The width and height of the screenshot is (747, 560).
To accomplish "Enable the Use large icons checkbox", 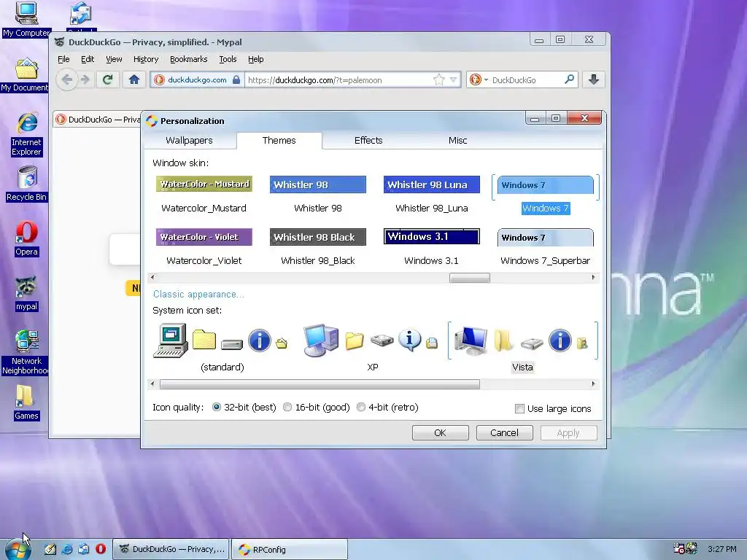I will coord(519,408).
